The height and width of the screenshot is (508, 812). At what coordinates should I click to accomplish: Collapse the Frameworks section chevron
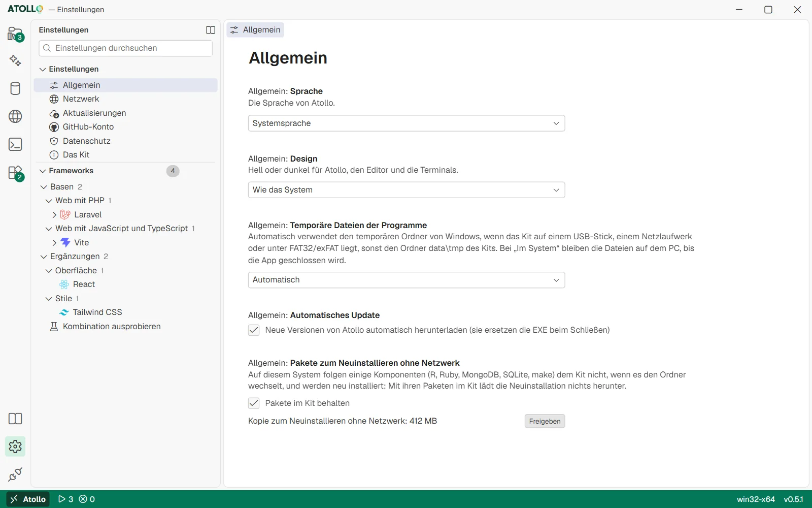(x=43, y=171)
